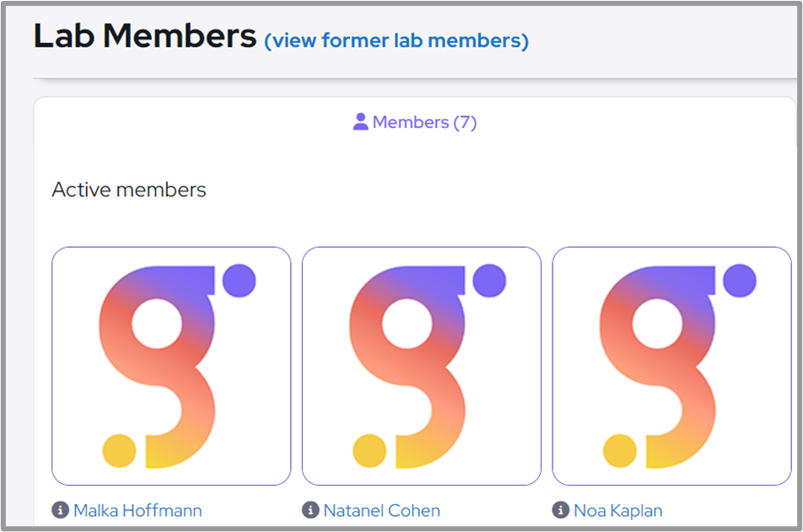
Task: Click yellow dot in Malka Hoffmann's logo
Action: pyautogui.click(x=120, y=451)
